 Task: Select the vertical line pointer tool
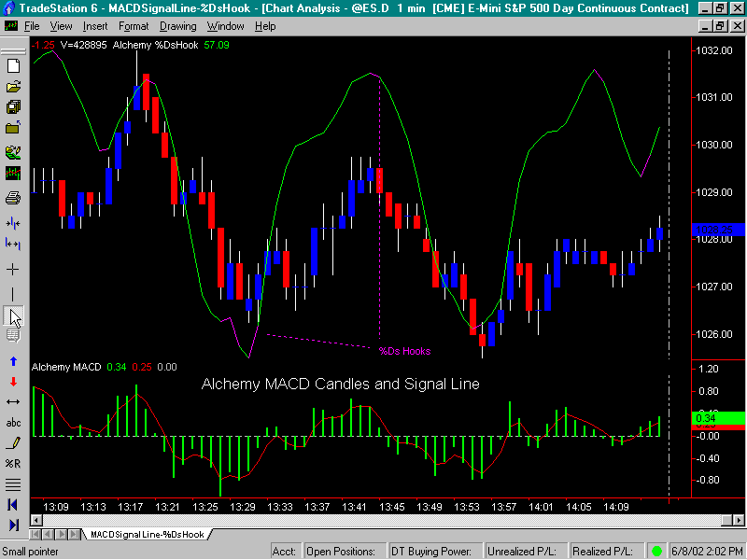point(13,294)
